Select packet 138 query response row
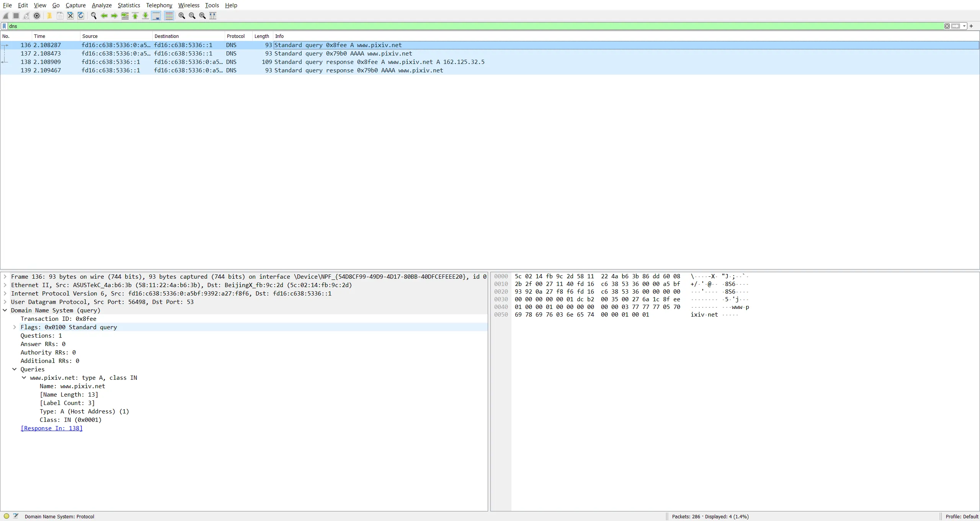980x521 pixels. click(x=490, y=62)
